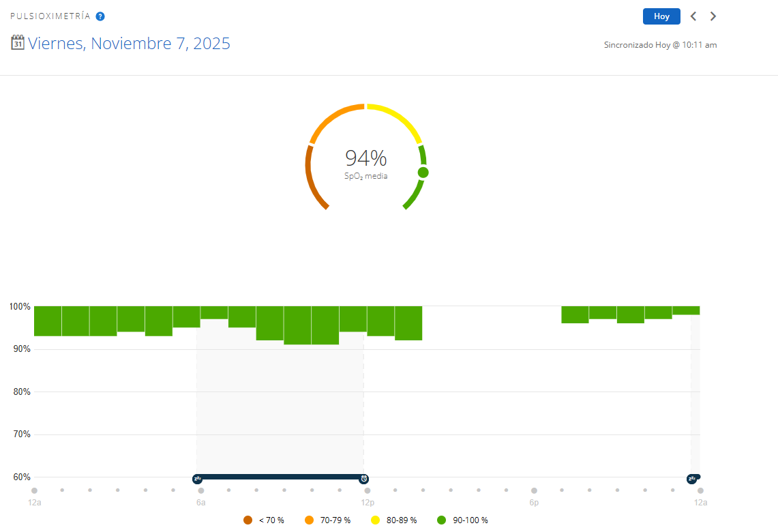Toggle the 80-89 % legend item

pos(394,520)
